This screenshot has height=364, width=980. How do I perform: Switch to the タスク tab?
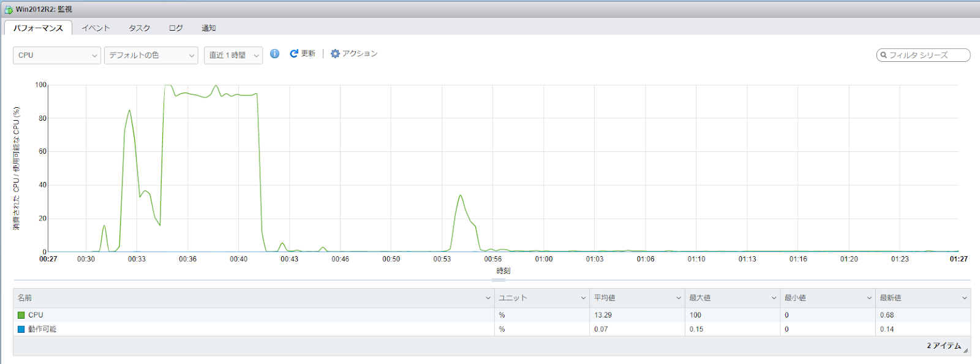pyautogui.click(x=139, y=28)
